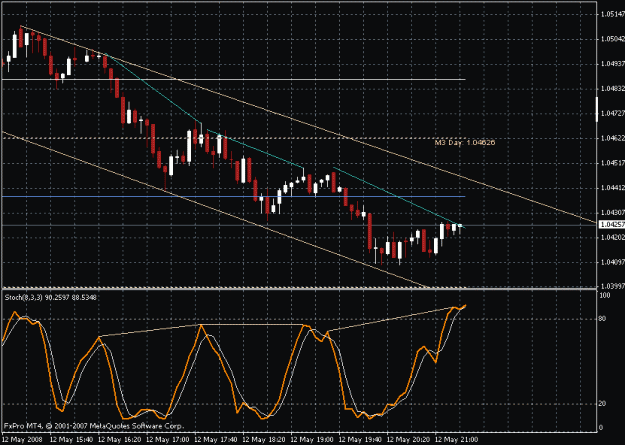625x445 pixels.
Task: Click the '12 May 20:20' time label
Action: (409, 440)
